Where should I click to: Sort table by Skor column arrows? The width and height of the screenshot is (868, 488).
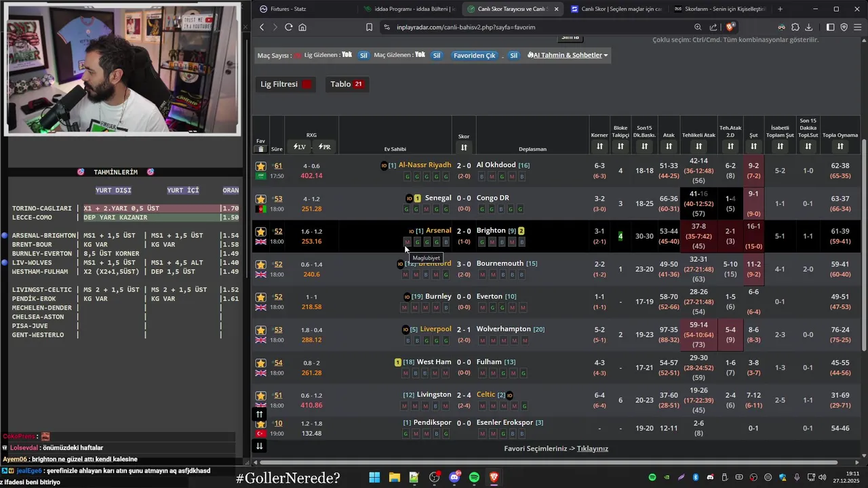(464, 147)
